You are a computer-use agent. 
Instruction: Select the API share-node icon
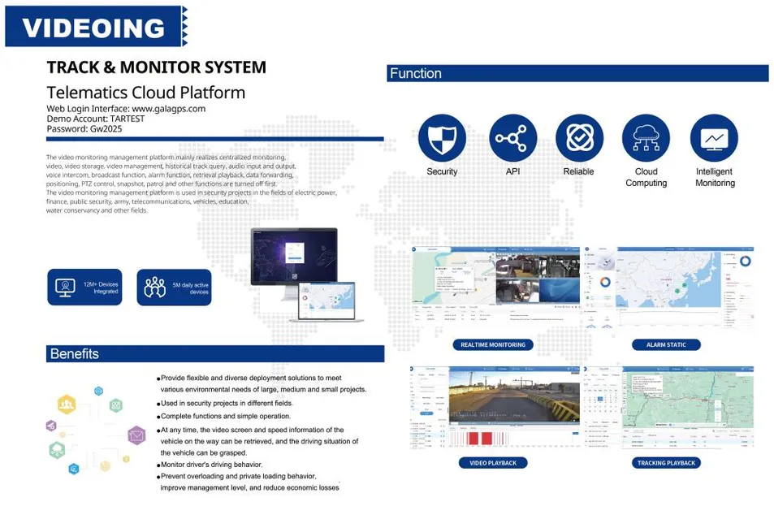pyautogui.click(x=512, y=138)
